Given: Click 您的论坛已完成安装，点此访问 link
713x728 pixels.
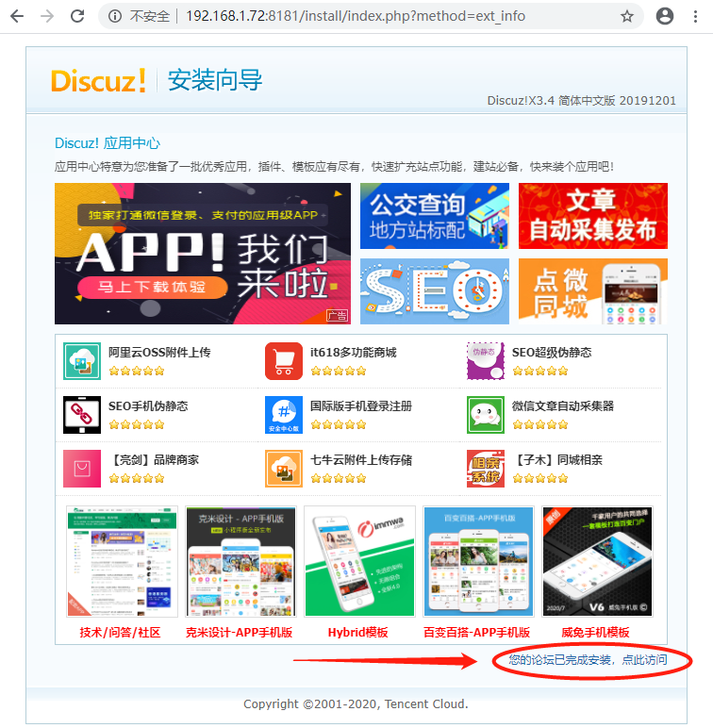Looking at the screenshot, I should point(588,660).
